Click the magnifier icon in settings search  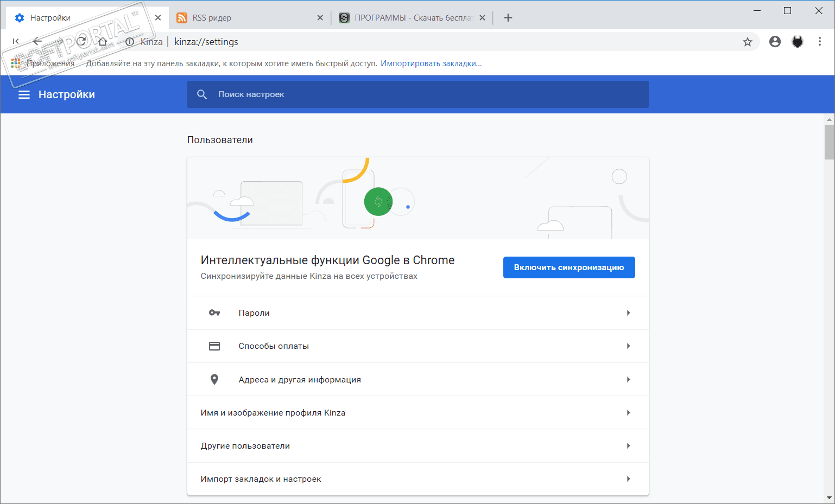pos(202,94)
